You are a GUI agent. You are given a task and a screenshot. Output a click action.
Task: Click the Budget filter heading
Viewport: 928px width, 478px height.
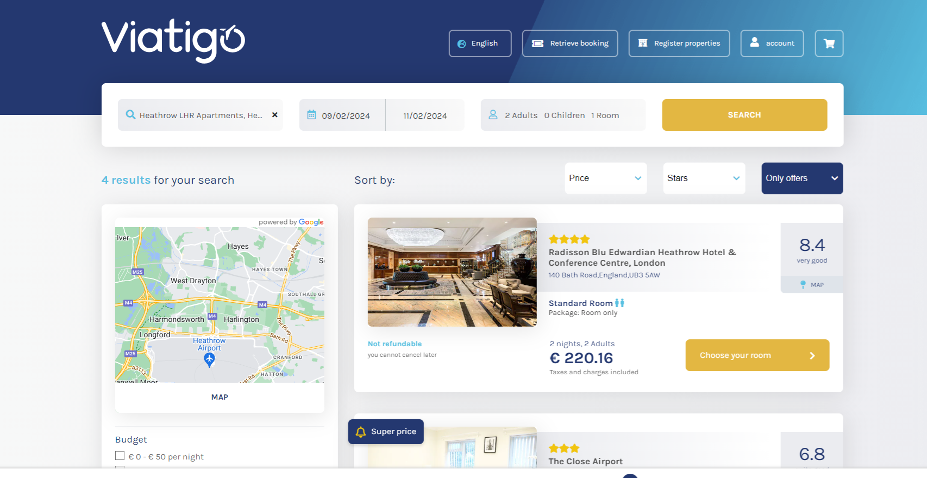pyautogui.click(x=131, y=440)
